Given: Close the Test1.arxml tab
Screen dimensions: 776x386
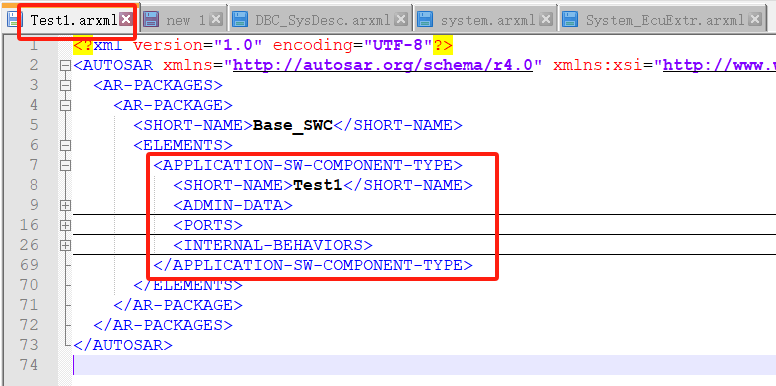Looking at the screenshot, I should coord(127,19).
